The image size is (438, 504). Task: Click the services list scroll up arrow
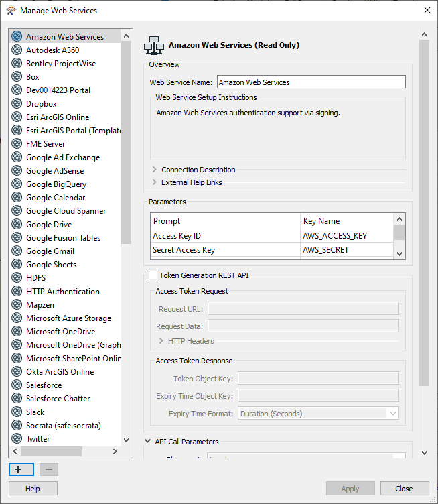126,36
